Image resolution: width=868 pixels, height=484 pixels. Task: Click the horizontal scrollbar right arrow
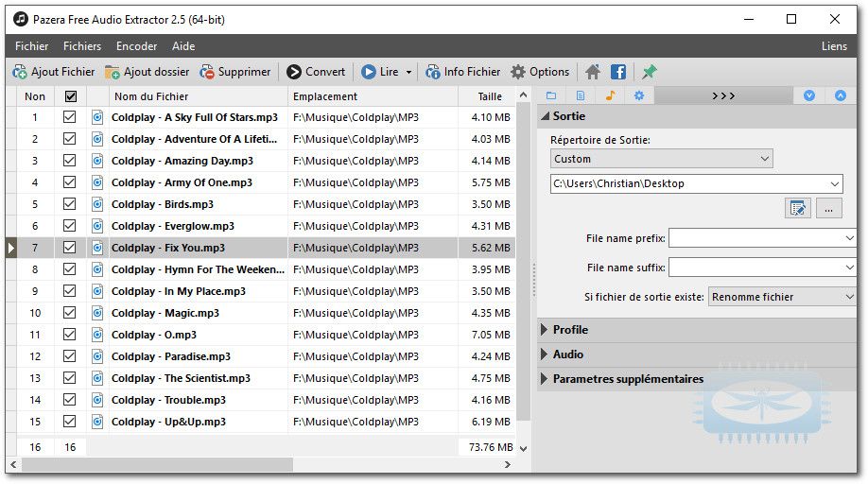(507, 465)
